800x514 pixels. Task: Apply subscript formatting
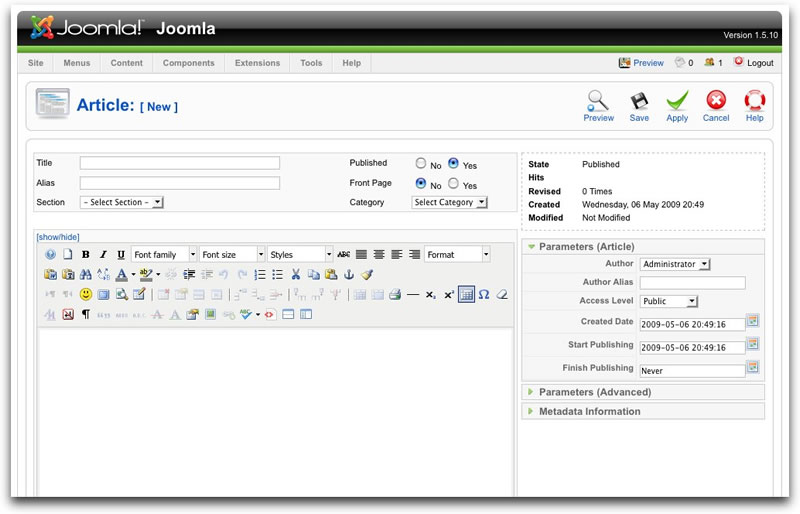(x=431, y=295)
